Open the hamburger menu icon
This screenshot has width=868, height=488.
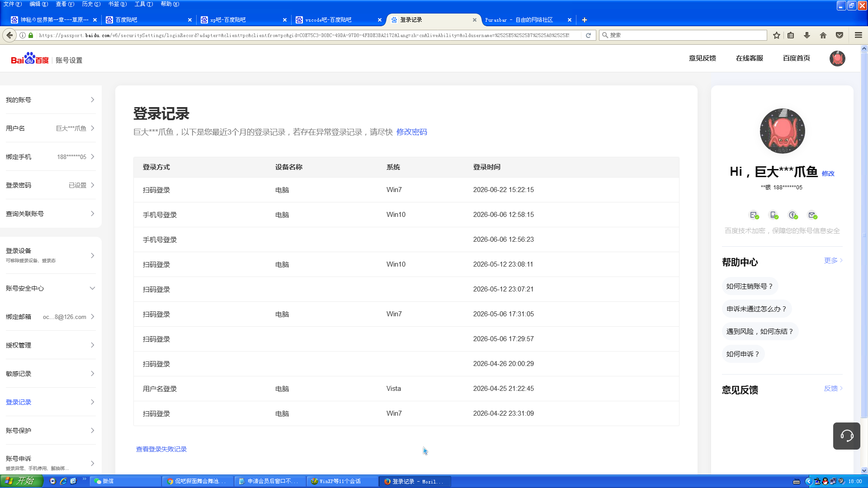[859, 35]
